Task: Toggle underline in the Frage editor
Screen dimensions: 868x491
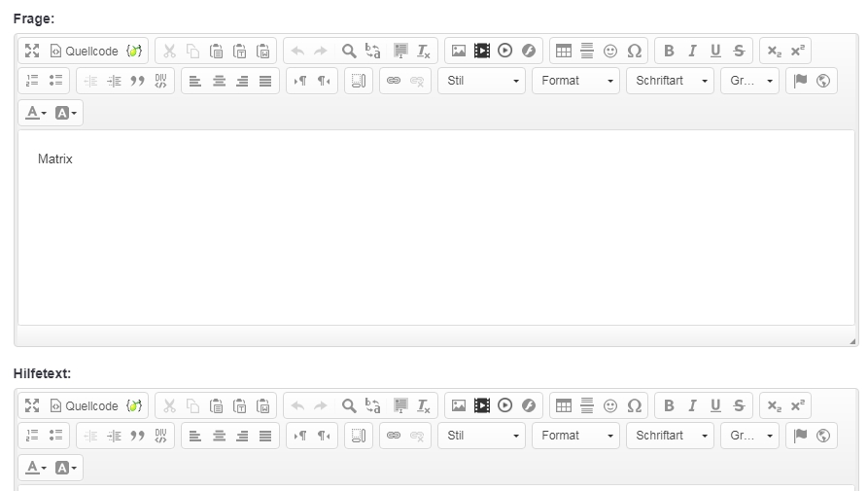Action: coord(715,51)
